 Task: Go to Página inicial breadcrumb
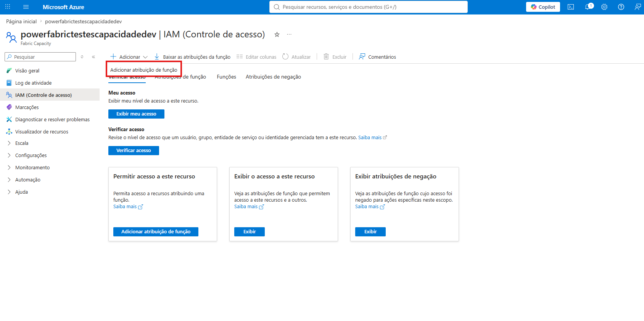coord(21,21)
